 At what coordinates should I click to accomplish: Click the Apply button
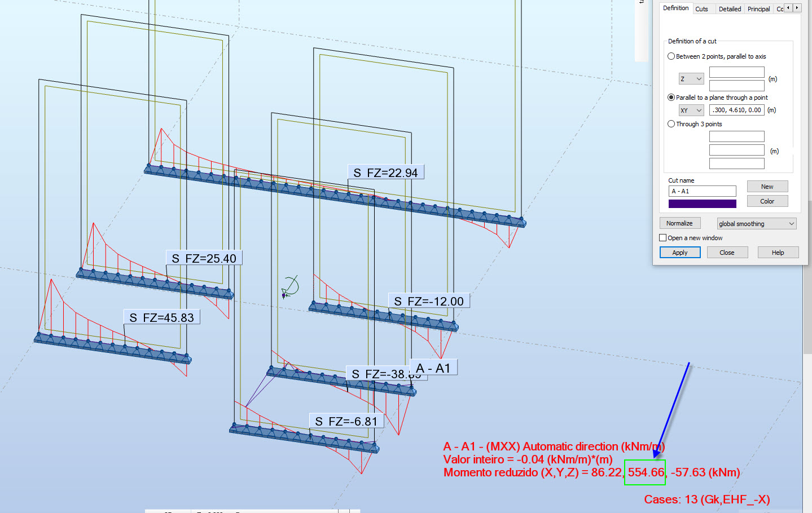(x=680, y=253)
